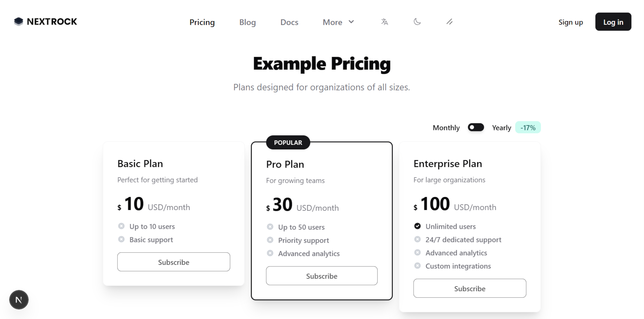Click the check icon beside "Unlimited users"
Viewport: 644px width, 319px height.
click(418, 226)
